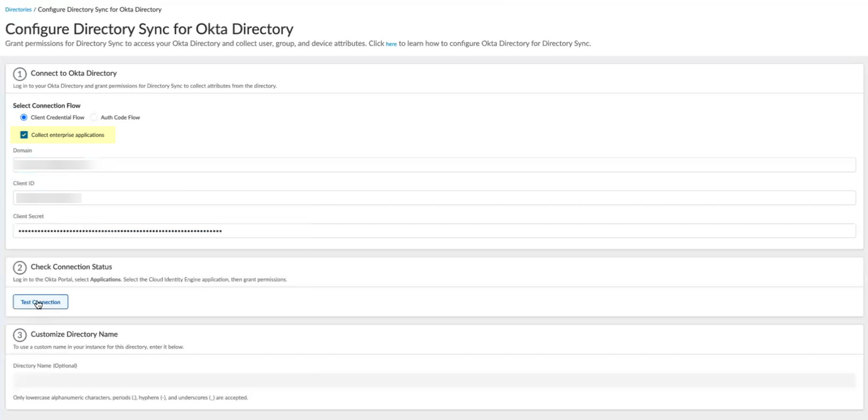Screen dimensions: 868x420
Task: Click the bold Applications text
Action: pos(105,279)
